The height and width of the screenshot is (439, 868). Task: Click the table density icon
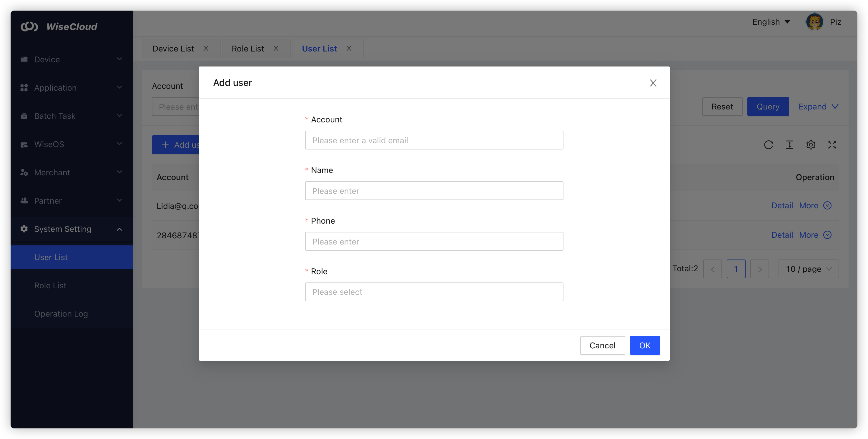[x=789, y=145]
